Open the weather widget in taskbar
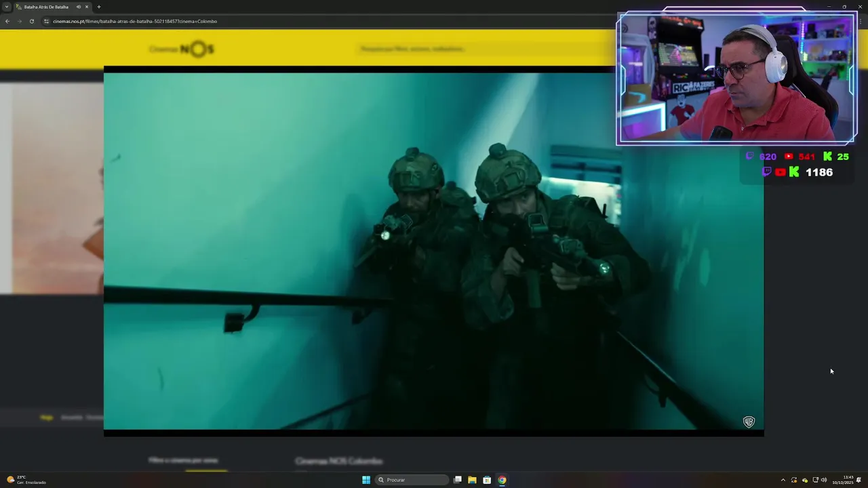This screenshot has width=868, height=488. 26,480
